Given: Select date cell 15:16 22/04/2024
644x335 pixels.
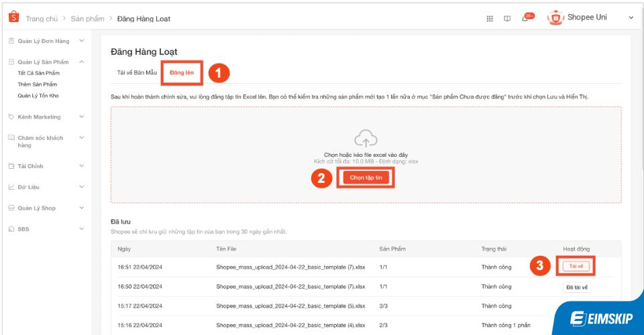Looking at the screenshot, I should pos(140,325).
